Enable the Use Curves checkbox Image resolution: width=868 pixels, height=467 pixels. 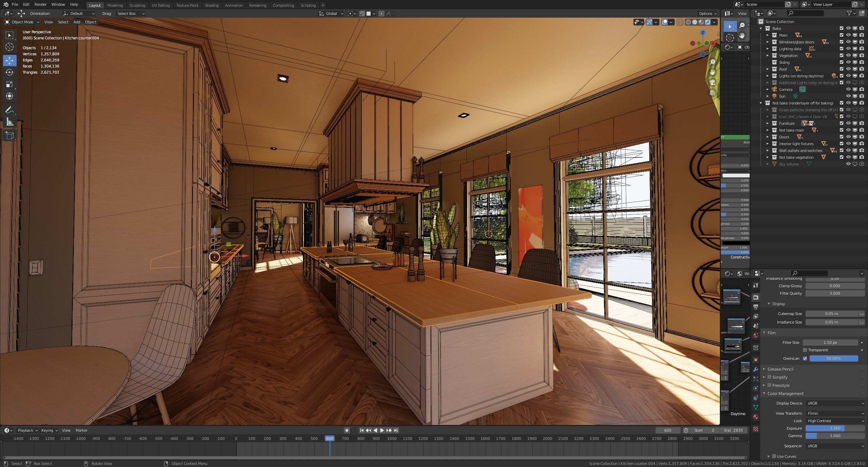pyautogui.click(x=774, y=456)
